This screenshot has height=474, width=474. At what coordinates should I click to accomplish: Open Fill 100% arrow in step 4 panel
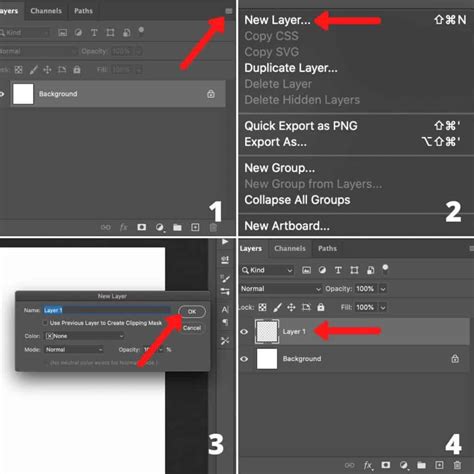click(383, 307)
